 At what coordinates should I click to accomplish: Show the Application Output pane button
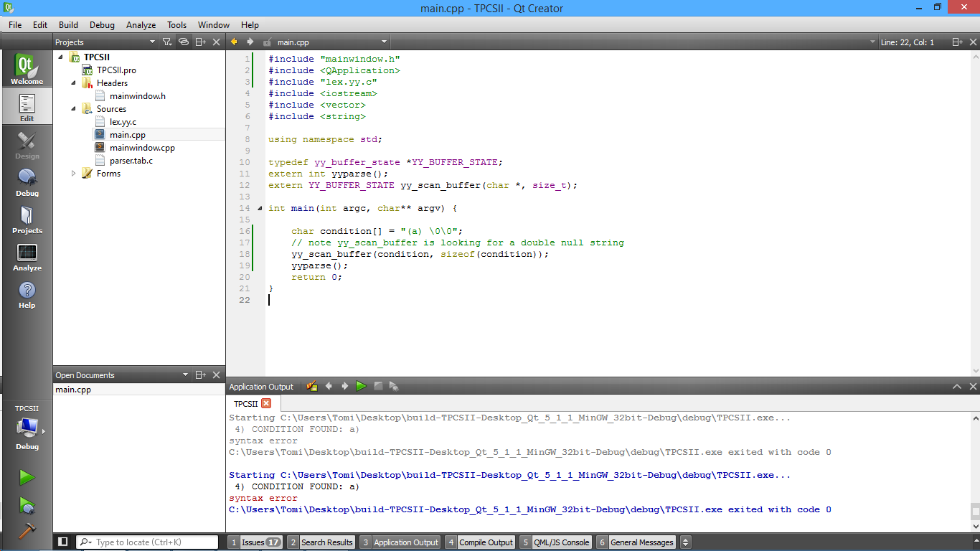click(x=400, y=542)
